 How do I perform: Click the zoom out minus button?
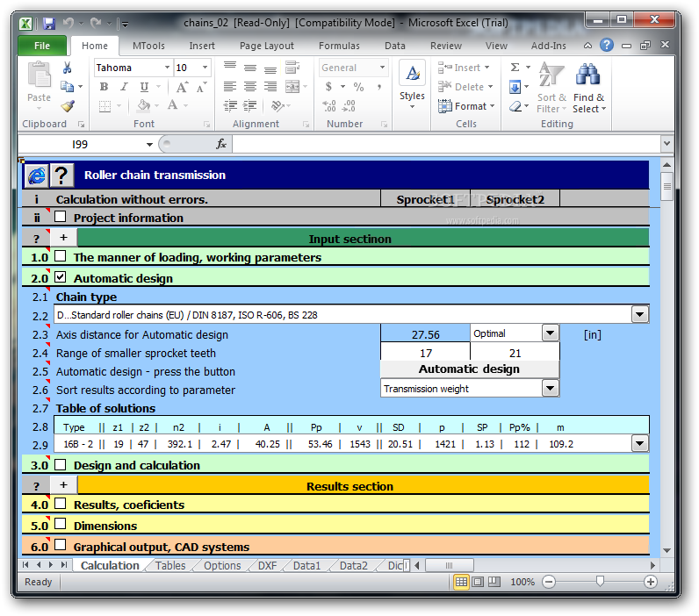(x=549, y=582)
